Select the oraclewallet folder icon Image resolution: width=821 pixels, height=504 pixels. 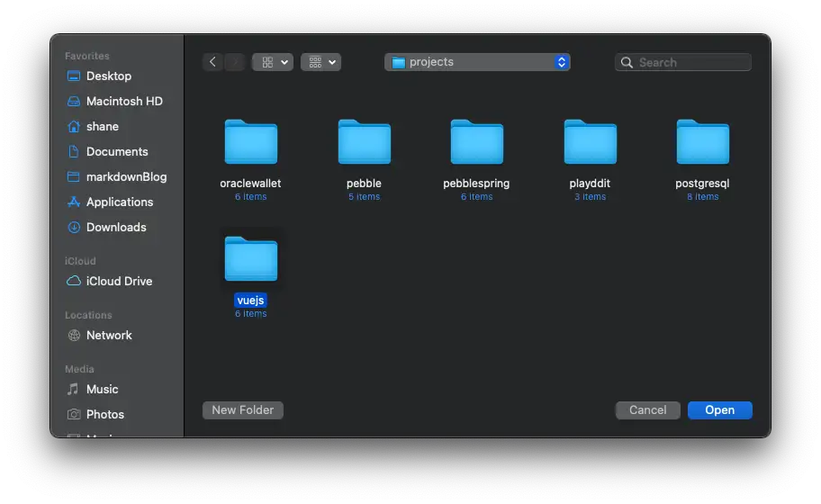(x=251, y=142)
